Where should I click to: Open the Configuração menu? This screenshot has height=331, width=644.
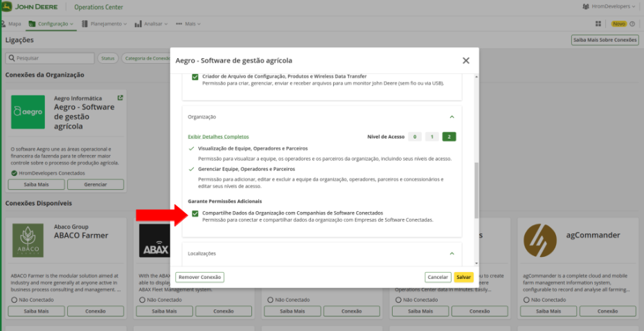tap(52, 24)
